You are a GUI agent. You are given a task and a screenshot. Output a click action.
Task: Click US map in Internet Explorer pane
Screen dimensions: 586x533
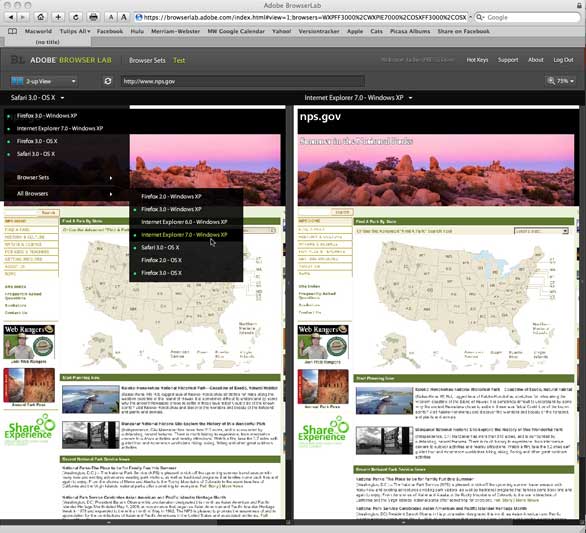[x=460, y=293]
